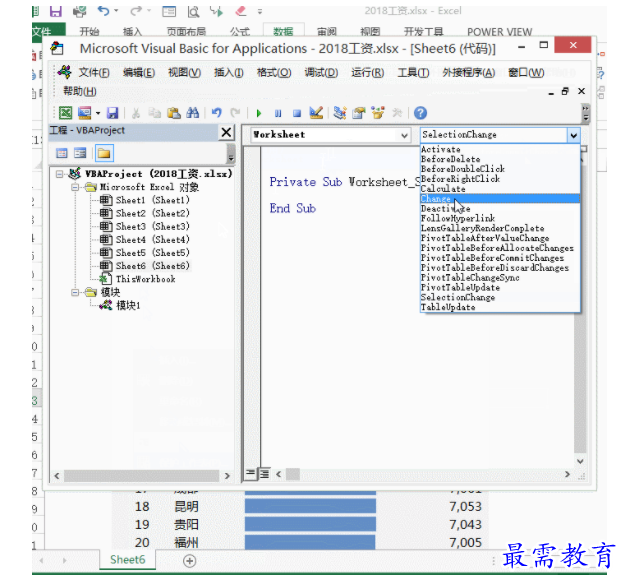The width and height of the screenshot is (624, 587).
Task: Open the POWER VIEW ribbon tab in Excel
Action: pyautogui.click(x=499, y=32)
